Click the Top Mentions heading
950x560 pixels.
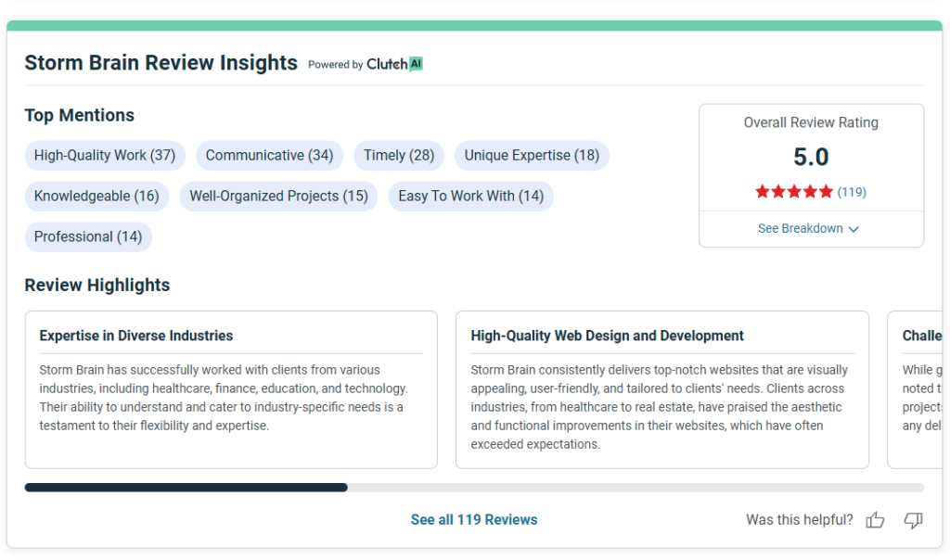(x=80, y=115)
